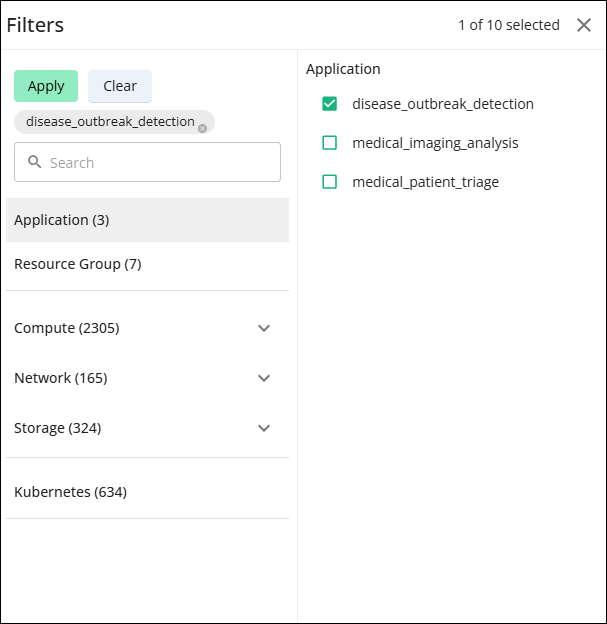Close the Filters panel with the X icon
Image resolution: width=607 pixels, height=624 pixels.
pyautogui.click(x=584, y=25)
